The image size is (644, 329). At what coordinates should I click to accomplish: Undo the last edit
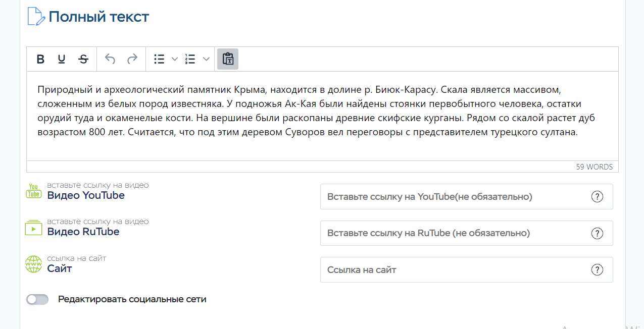110,59
